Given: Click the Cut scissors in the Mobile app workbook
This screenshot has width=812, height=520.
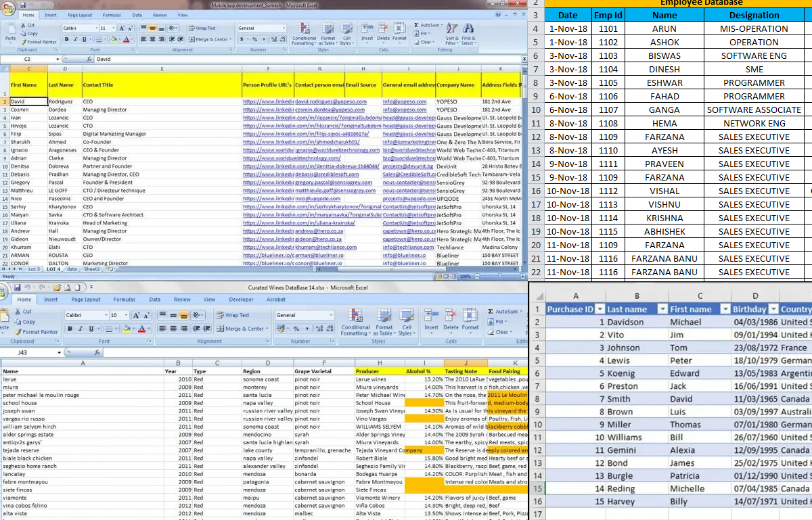Looking at the screenshot, I should [x=22, y=25].
